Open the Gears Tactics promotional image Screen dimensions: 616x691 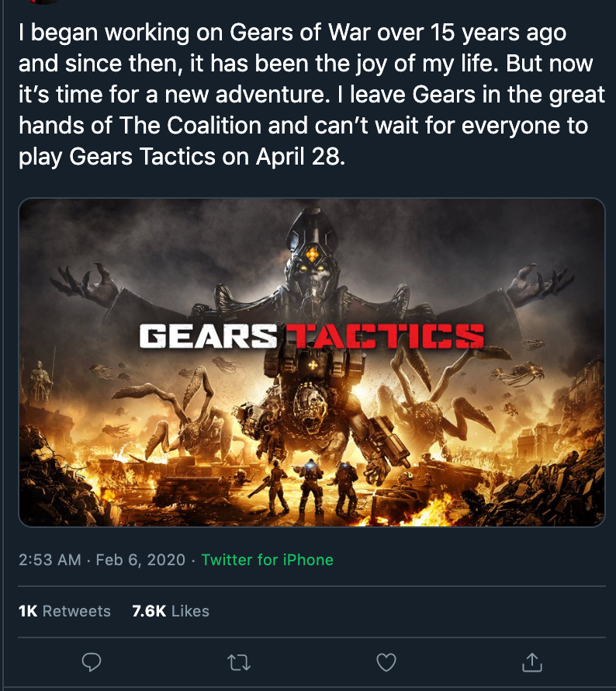pos(313,363)
